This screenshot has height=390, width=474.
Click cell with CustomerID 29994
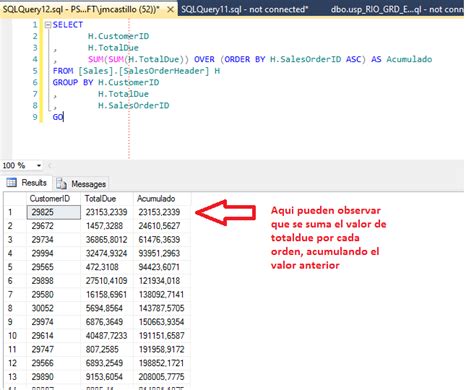[53, 253]
